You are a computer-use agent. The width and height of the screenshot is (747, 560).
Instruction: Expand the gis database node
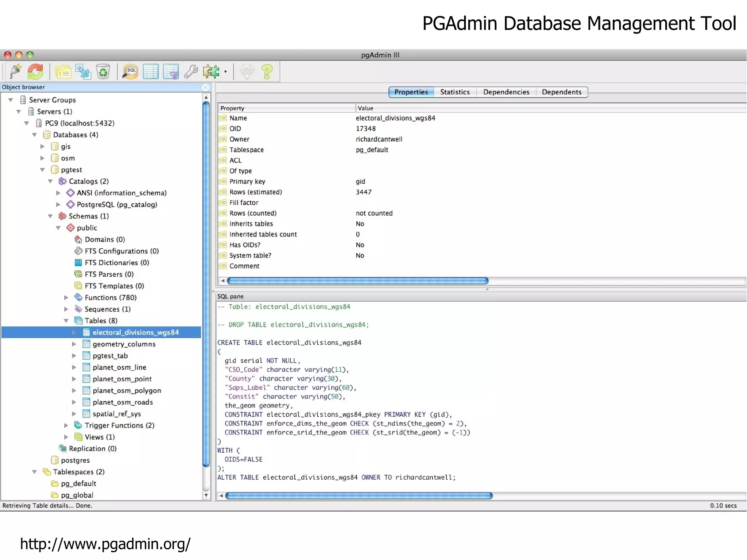42,147
